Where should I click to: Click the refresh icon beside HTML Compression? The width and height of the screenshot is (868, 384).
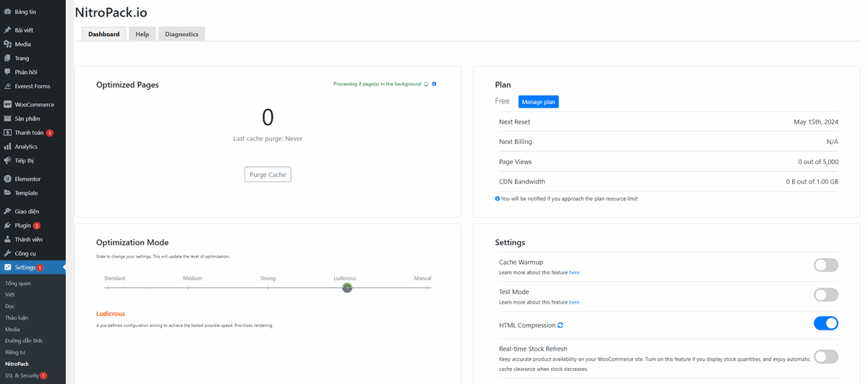point(561,325)
